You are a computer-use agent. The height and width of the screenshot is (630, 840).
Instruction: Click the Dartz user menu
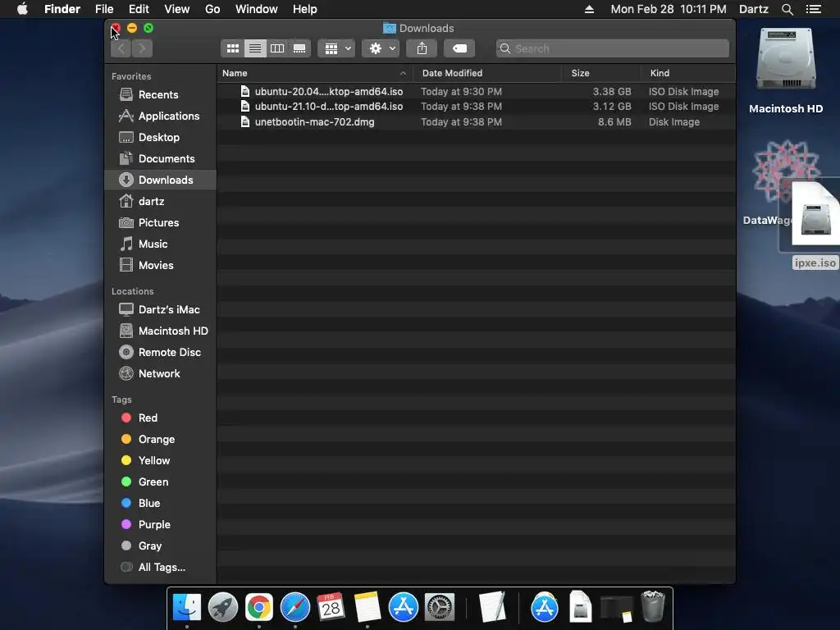click(x=754, y=9)
